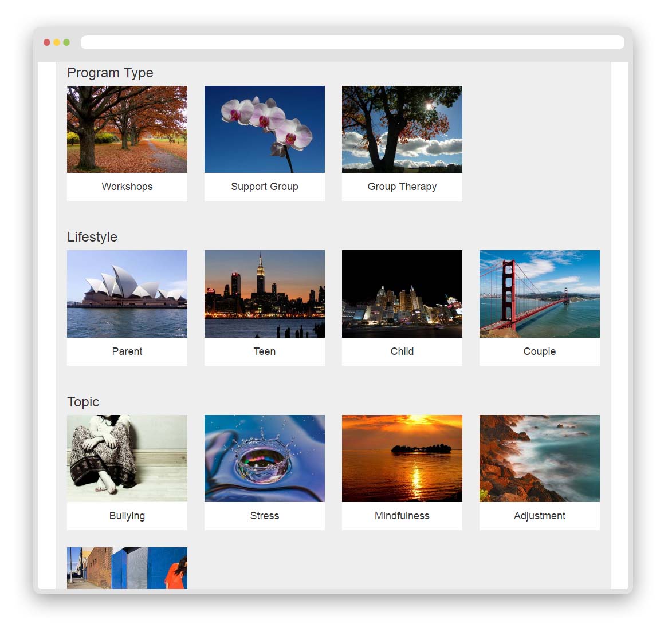672x636 pixels.
Task: Open the blue wall street thumbnail
Action: [127, 568]
